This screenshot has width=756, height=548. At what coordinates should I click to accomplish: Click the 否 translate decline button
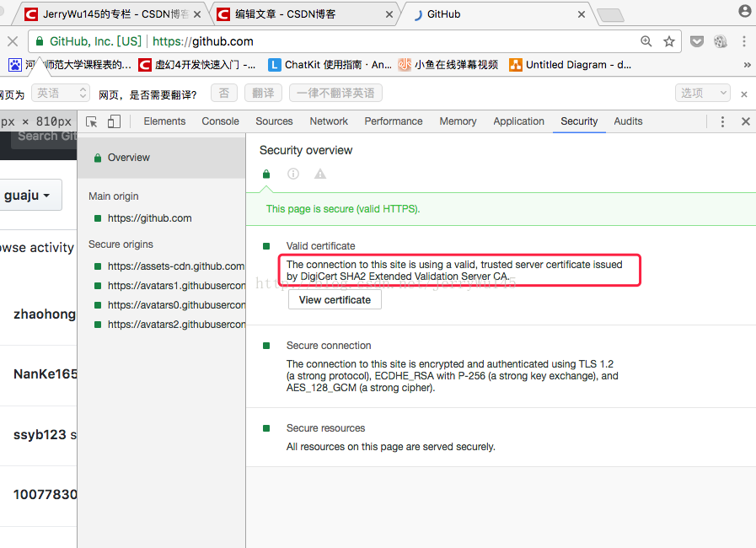coord(224,93)
